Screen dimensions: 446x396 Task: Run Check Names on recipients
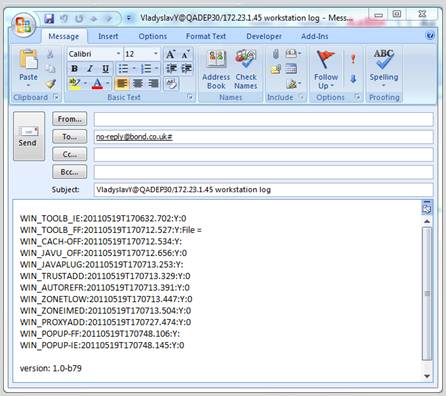coord(246,69)
